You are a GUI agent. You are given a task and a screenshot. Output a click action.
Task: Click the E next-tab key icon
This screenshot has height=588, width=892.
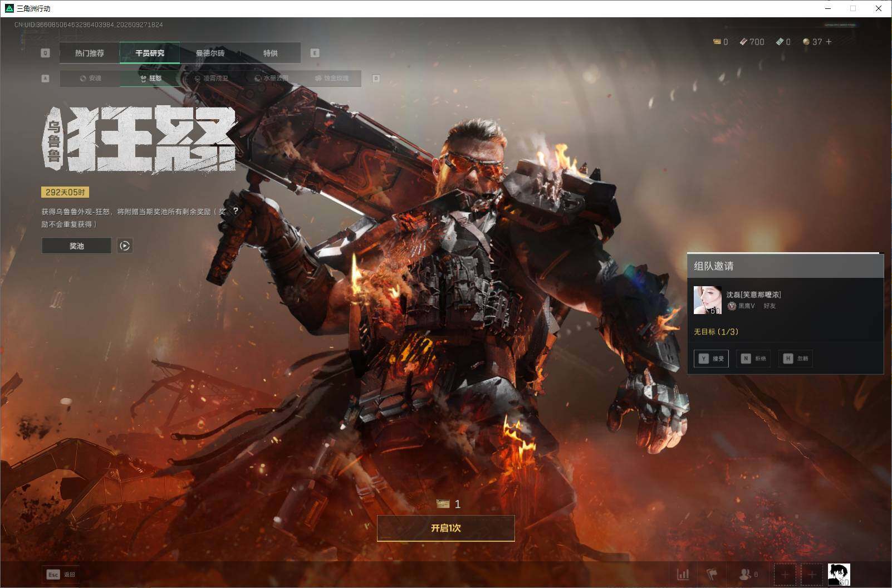(x=315, y=53)
